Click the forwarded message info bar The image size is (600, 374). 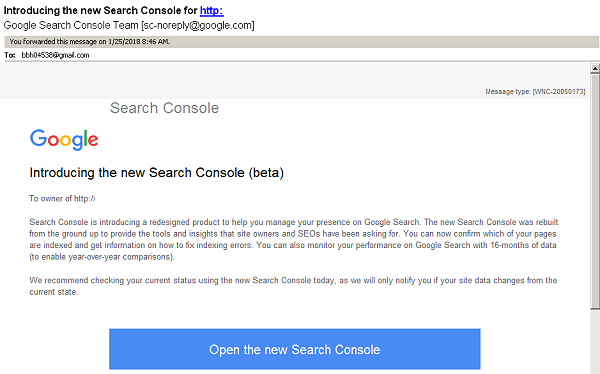(301, 42)
